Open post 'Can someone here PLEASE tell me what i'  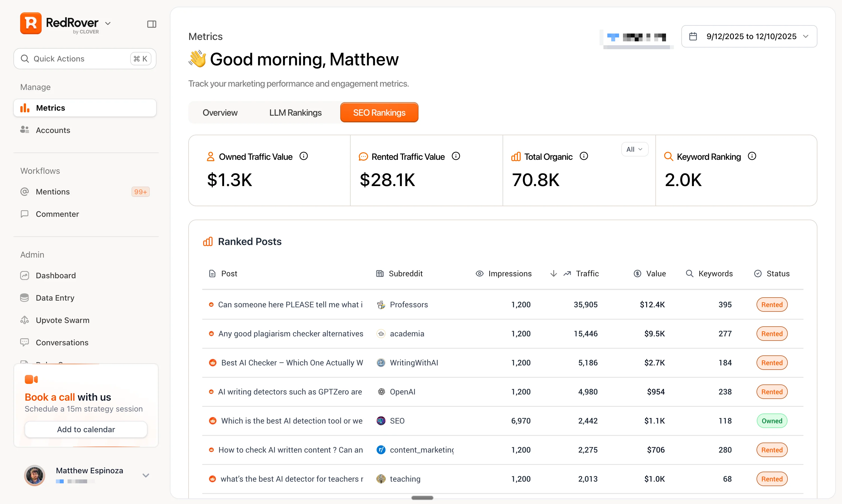coord(290,305)
